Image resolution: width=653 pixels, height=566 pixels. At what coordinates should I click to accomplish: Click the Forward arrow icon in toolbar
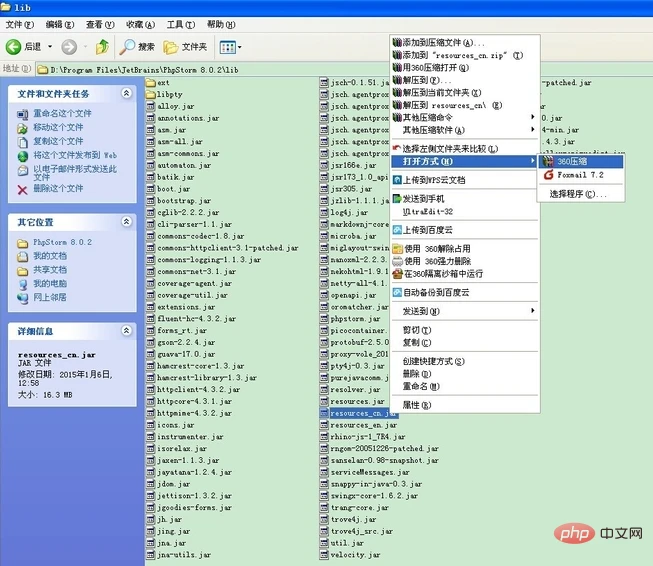[x=69, y=47]
